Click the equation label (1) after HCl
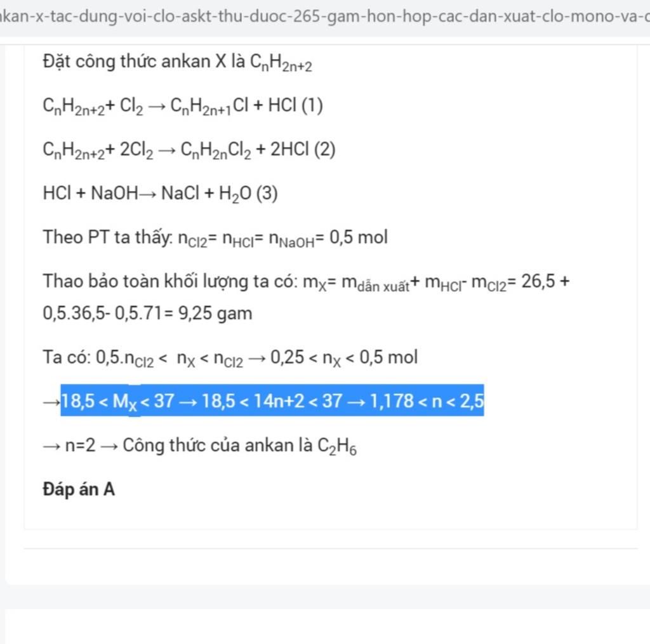This screenshot has width=650, height=644. (x=312, y=105)
